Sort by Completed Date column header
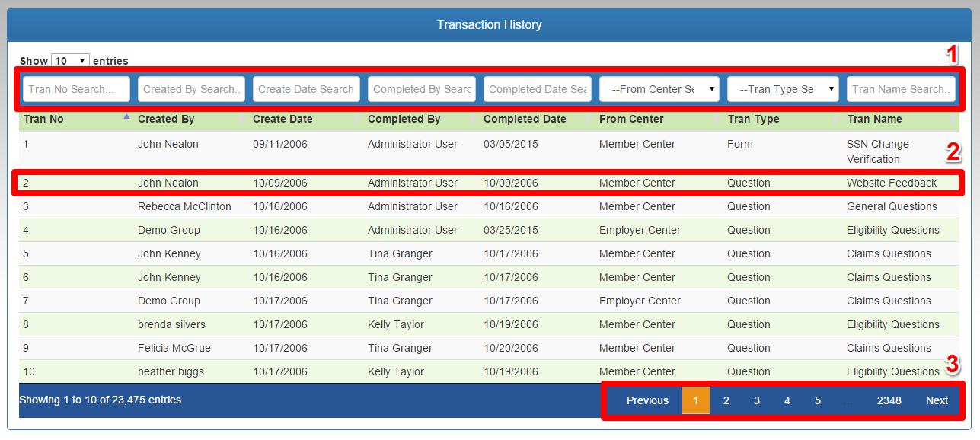The height and width of the screenshot is (440, 980). click(x=525, y=120)
